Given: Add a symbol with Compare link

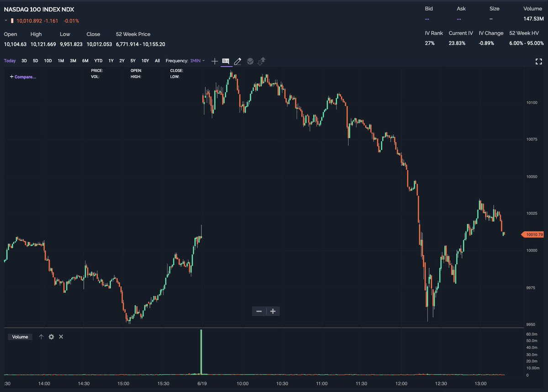Looking at the screenshot, I should tap(23, 77).
